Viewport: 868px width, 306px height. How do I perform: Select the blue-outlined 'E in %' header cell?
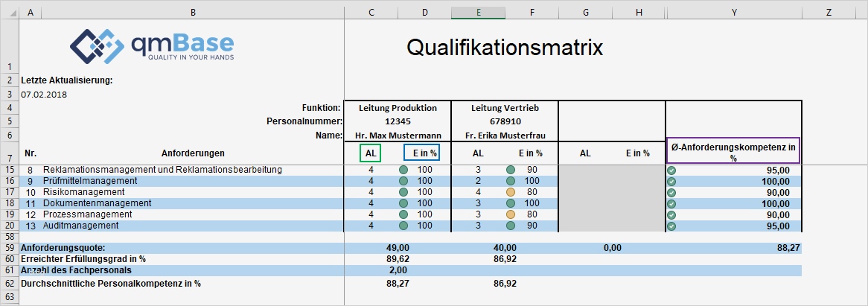click(x=421, y=153)
